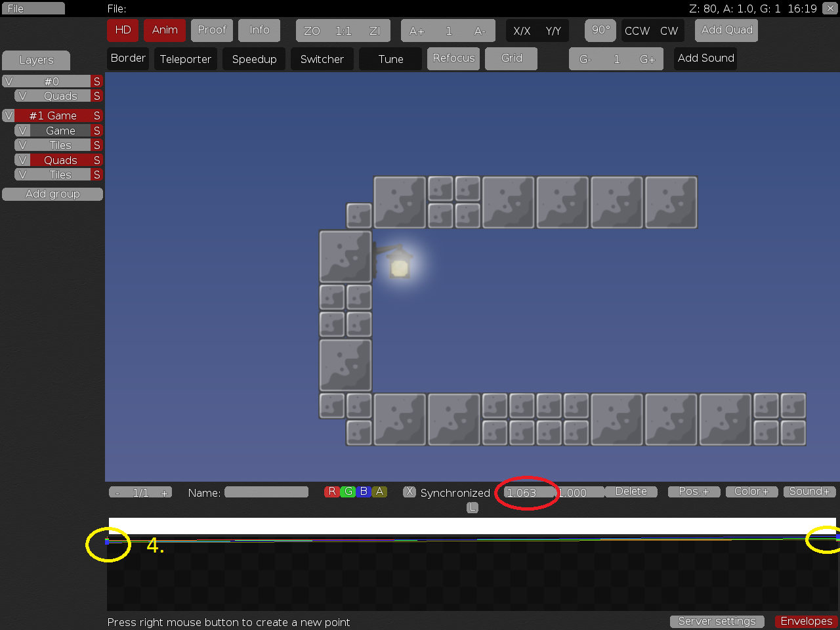Toggle visibility of group #0
Screen dimensions: 840x630
(9, 81)
